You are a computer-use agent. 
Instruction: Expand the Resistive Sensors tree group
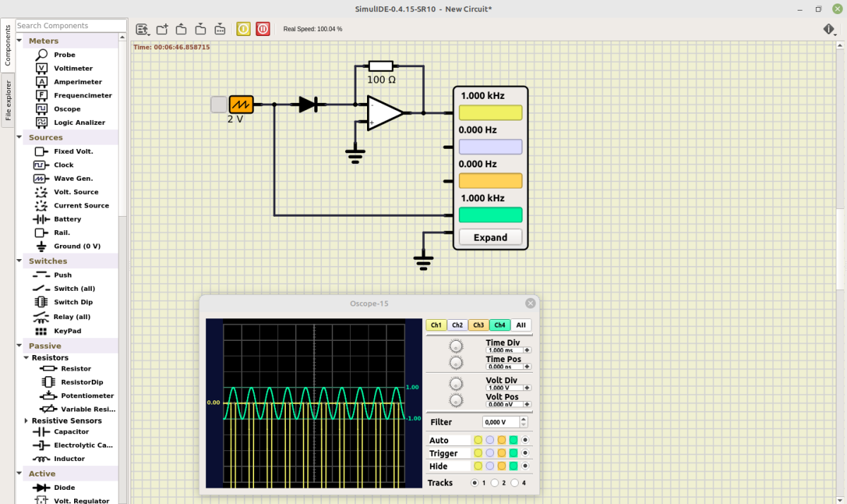(27, 421)
